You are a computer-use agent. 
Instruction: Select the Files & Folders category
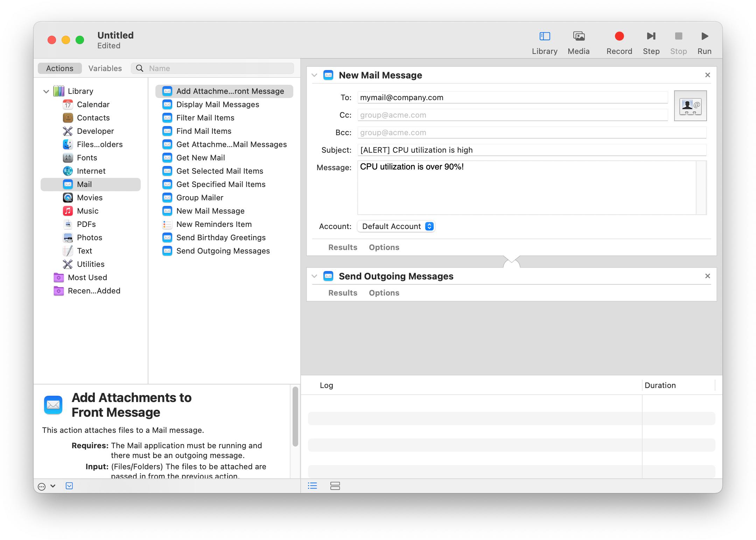tap(91, 144)
